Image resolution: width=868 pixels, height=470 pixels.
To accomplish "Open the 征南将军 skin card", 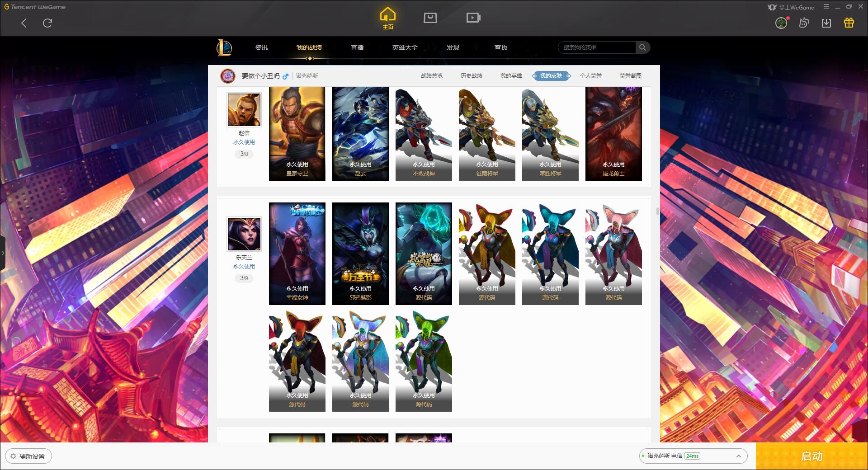I will click(x=487, y=134).
